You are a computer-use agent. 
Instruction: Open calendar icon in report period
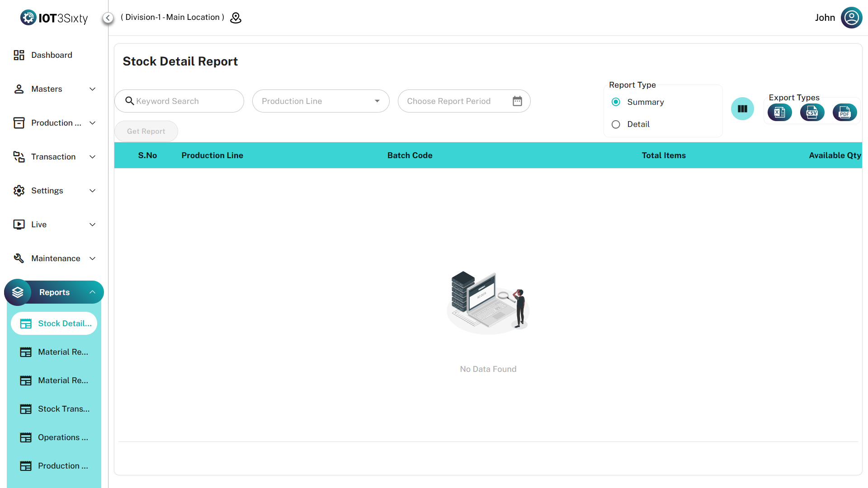(517, 101)
